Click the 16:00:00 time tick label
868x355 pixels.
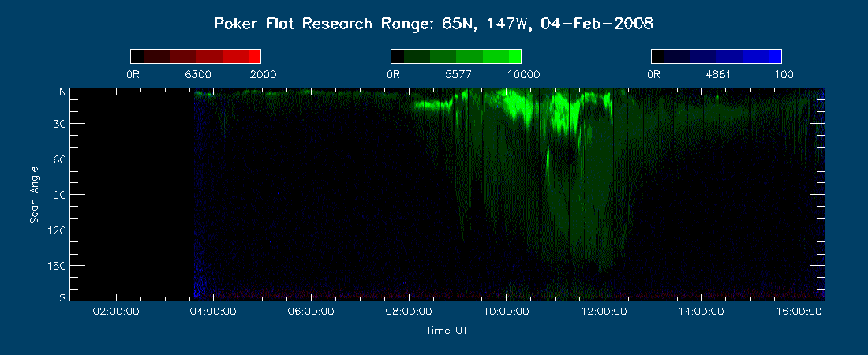coord(799,312)
